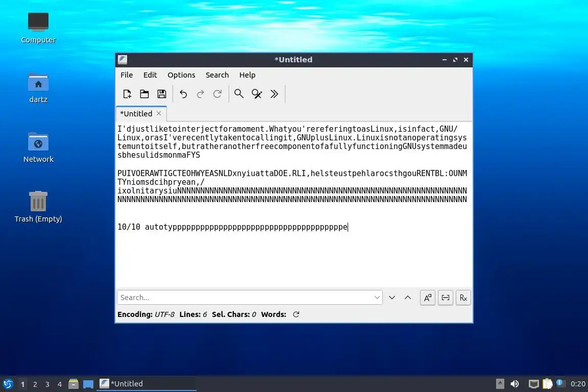The width and height of the screenshot is (588, 392).
Task: Switch to workspace 3 in the pager
Action: click(47, 384)
